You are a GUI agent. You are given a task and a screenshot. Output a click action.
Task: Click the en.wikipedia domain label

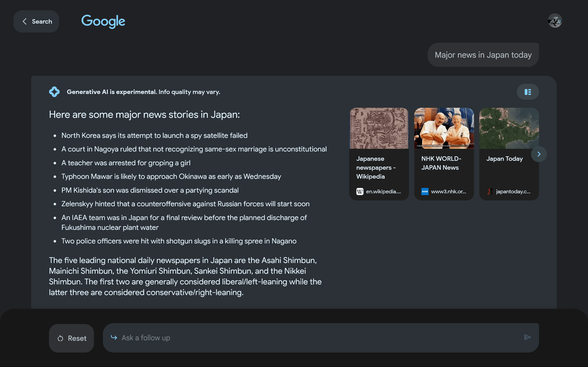(x=383, y=192)
